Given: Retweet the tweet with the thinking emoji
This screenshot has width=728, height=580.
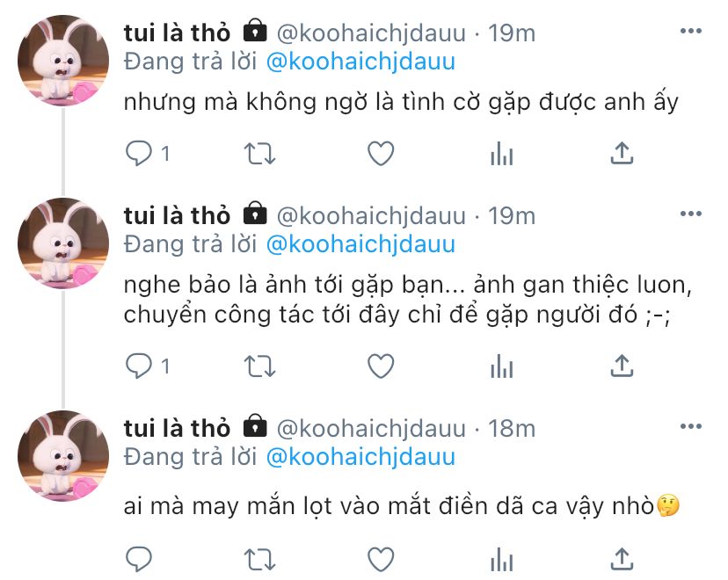Looking at the screenshot, I should (x=260, y=560).
